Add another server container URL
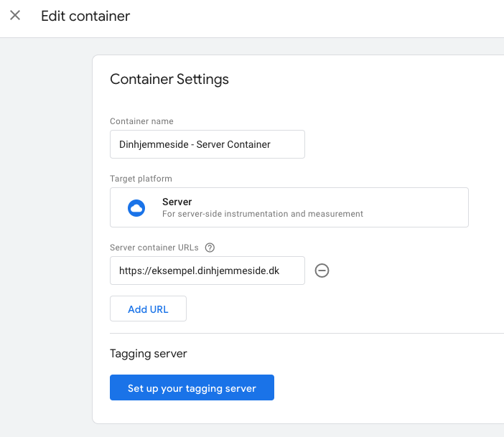The width and height of the screenshot is (504, 437). pyautogui.click(x=148, y=309)
